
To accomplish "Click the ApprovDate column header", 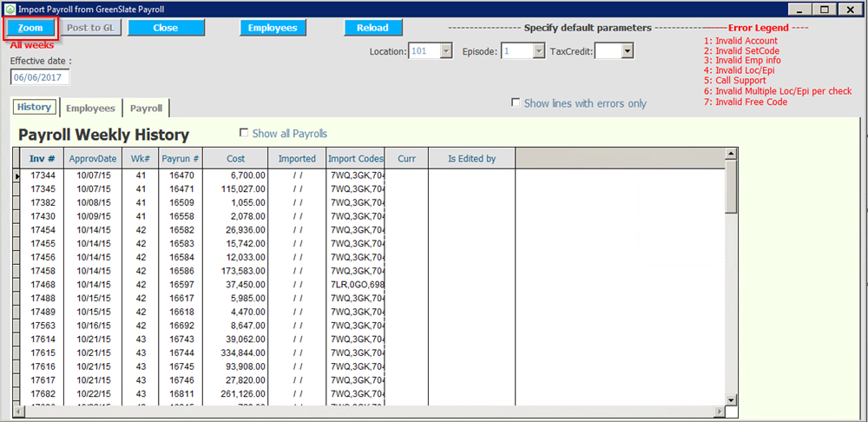I will 93,158.
